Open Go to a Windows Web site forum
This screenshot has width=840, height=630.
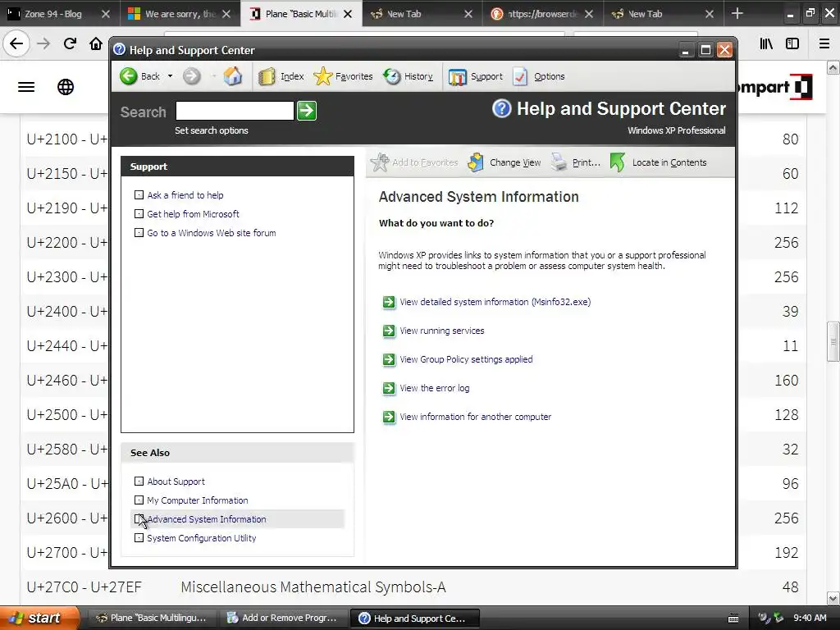coord(212,233)
